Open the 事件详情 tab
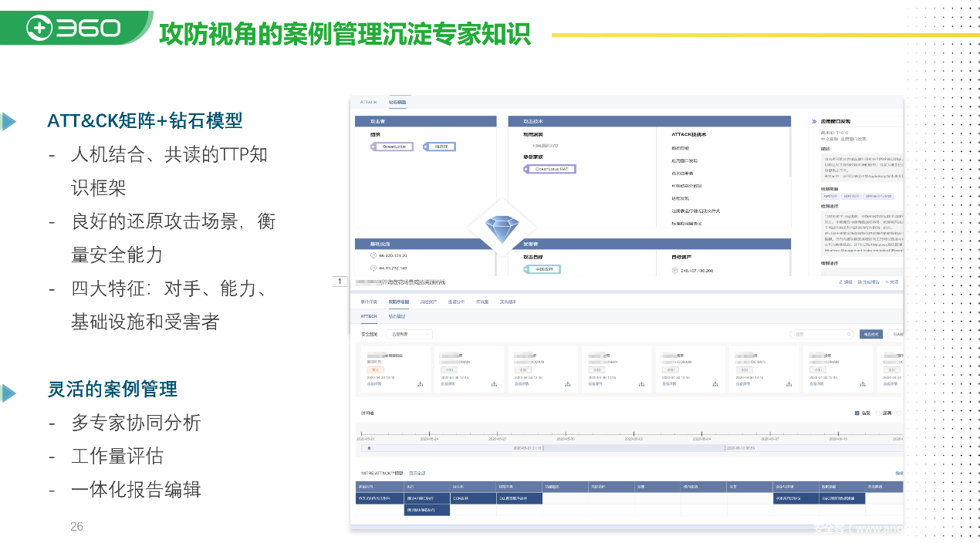Screen dimensions: 980x543 pyautogui.click(x=369, y=302)
